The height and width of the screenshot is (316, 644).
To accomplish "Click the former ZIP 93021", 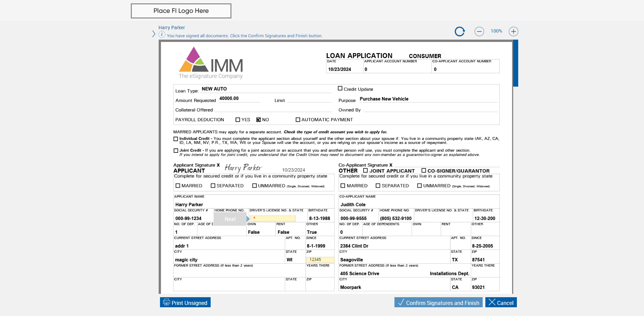I will pos(478,287).
